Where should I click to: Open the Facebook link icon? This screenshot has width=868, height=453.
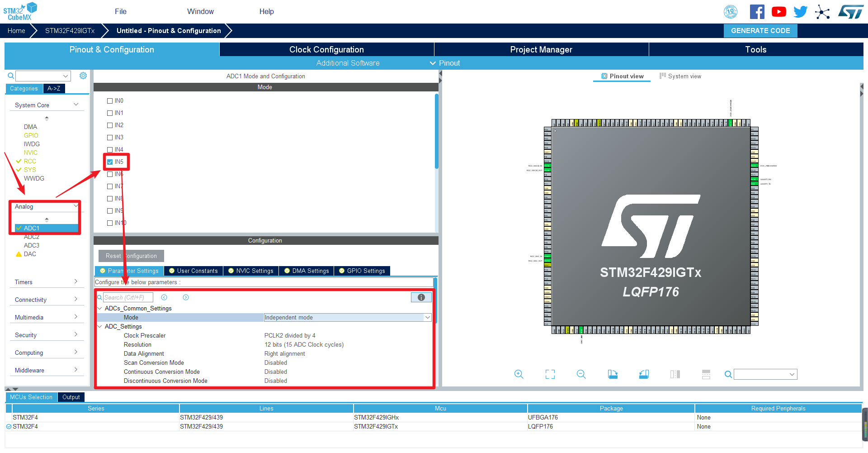[x=757, y=12]
